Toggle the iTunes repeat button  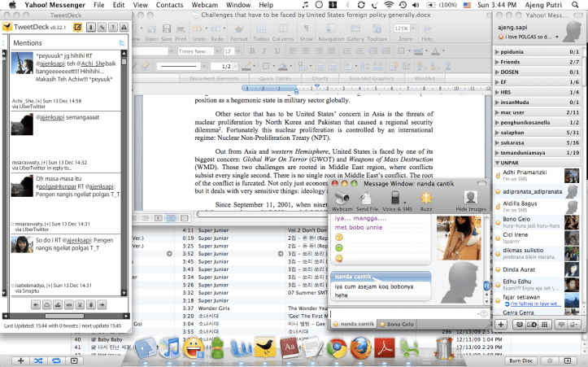point(57,360)
